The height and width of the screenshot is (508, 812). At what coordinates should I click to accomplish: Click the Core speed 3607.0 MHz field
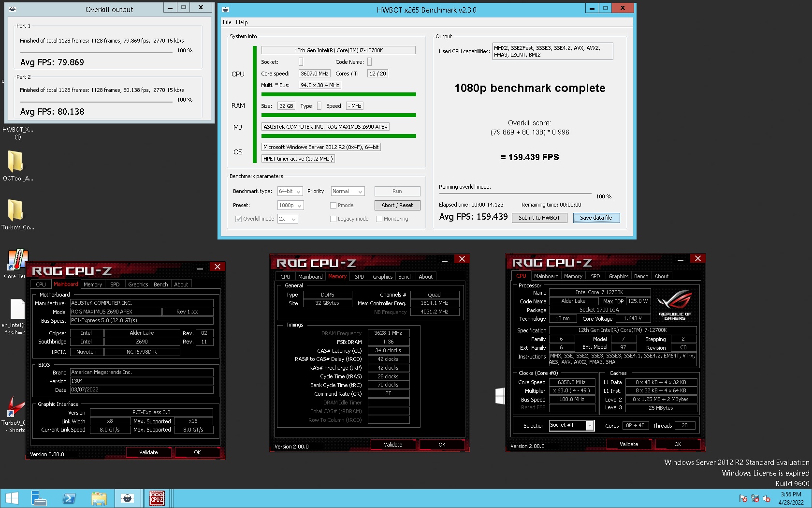coord(314,74)
